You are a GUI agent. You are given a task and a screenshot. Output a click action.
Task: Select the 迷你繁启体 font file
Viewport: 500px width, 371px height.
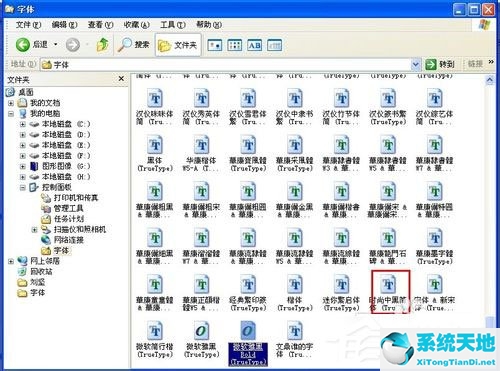point(341,293)
